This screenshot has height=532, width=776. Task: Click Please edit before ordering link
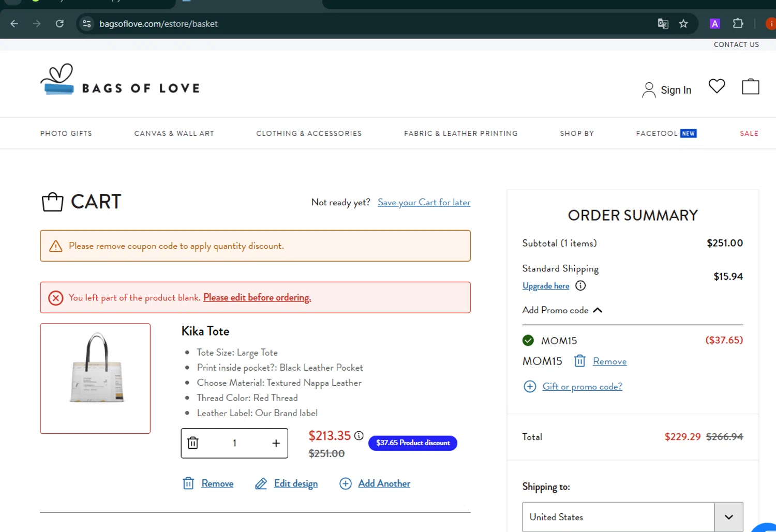point(257,297)
